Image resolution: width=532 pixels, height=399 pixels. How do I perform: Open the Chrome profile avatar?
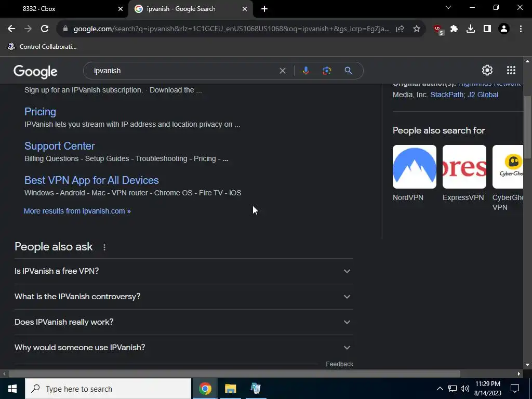point(504,29)
